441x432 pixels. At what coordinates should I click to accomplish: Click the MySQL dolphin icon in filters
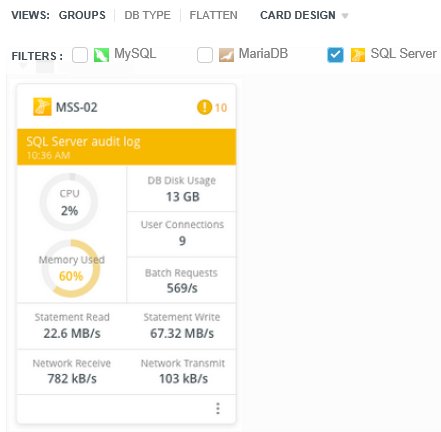coord(101,55)
